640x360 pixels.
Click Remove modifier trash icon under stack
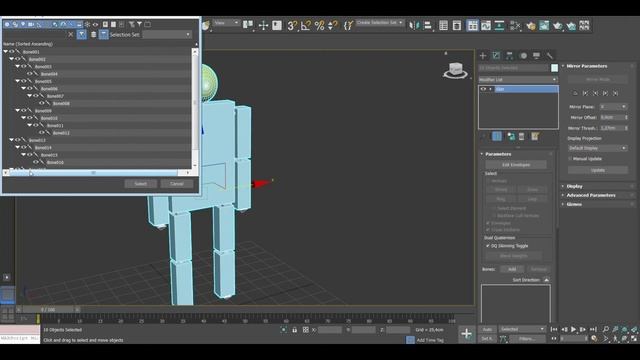pos(522,136)
